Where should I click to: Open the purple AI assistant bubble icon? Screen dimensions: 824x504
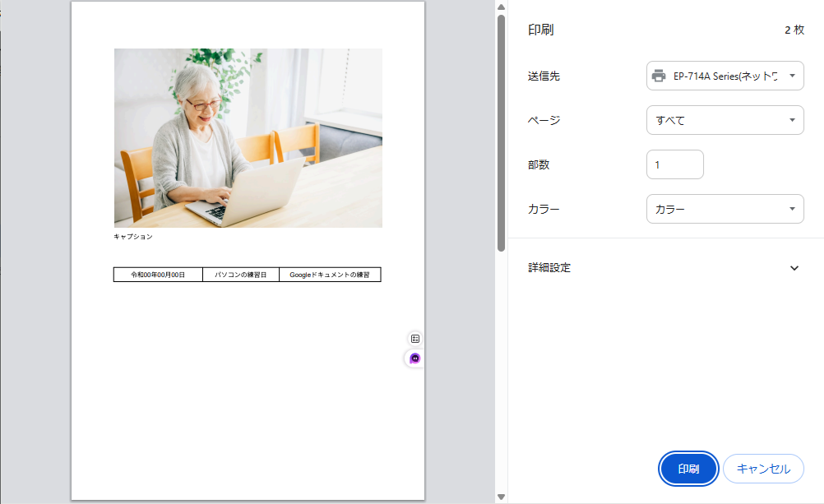point(414,358)
